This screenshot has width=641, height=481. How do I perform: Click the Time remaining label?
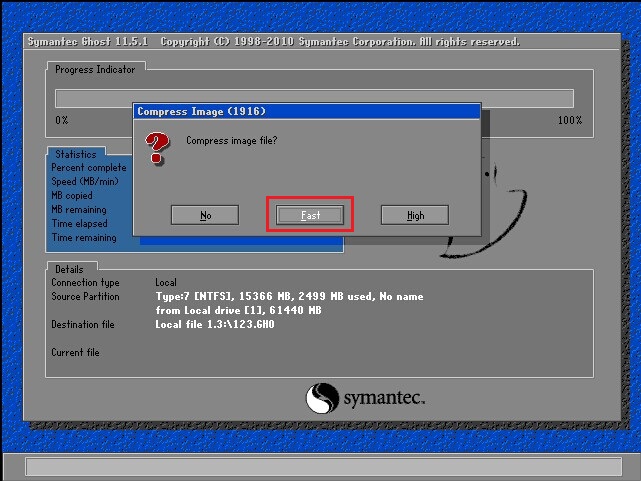(84, 238)
